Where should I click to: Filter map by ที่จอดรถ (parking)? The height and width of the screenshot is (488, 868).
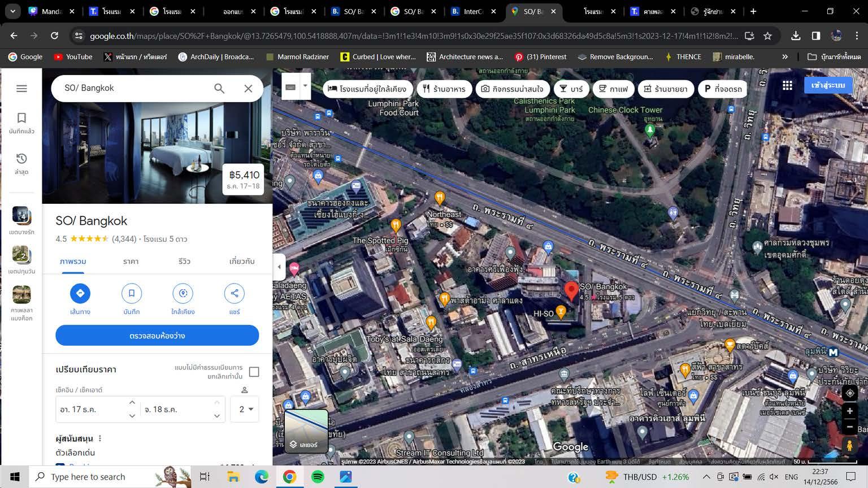pyautogui.click(x=723, y=89)
